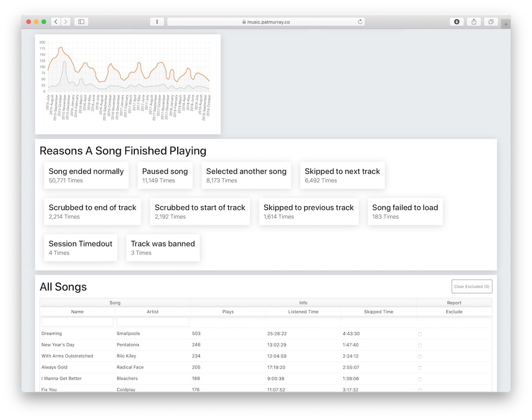Tick Exclude checkbox for Always Gold
Viewport: 532px width, 420px height.
(420, 368)
